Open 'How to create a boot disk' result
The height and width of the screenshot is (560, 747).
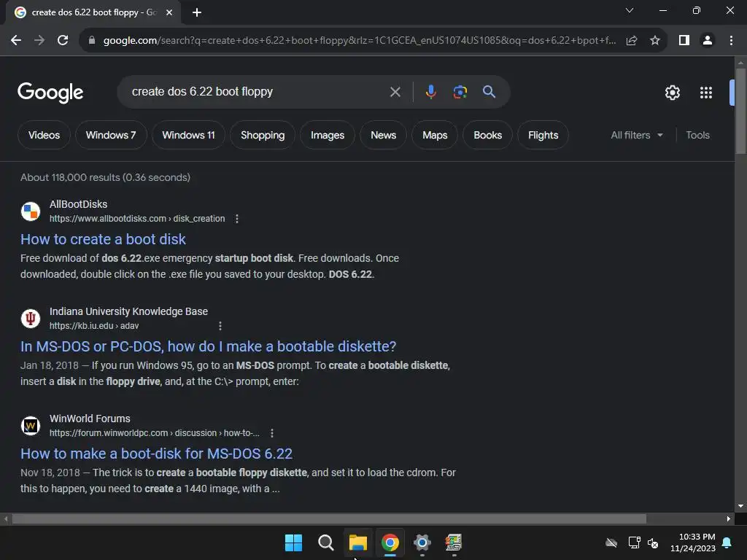[x=103, y=239]
